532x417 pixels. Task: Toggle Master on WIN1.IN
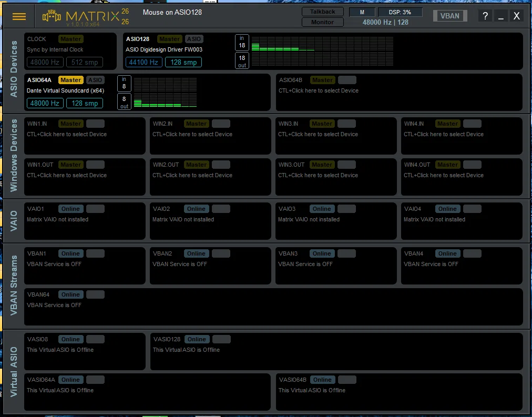[71, 124]
